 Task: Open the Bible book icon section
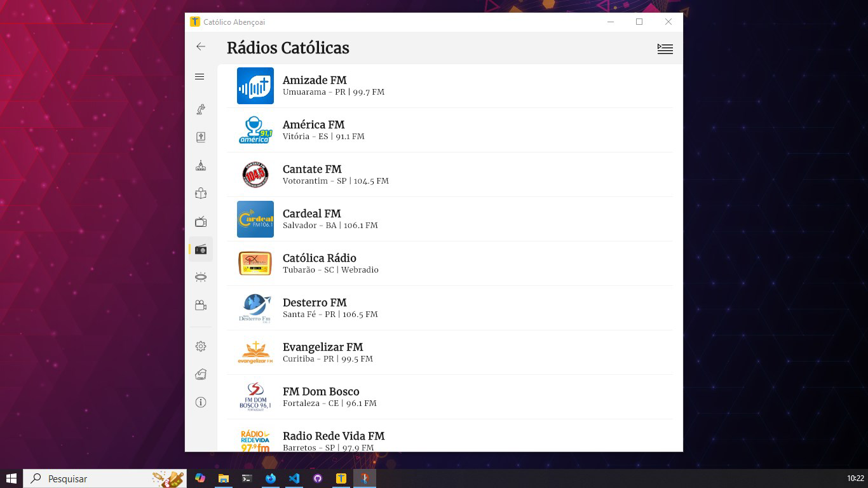[x=201, y=137]
